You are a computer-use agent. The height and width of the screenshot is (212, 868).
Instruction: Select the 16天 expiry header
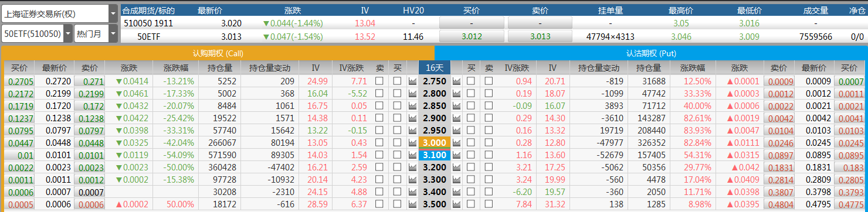point(434,67)
